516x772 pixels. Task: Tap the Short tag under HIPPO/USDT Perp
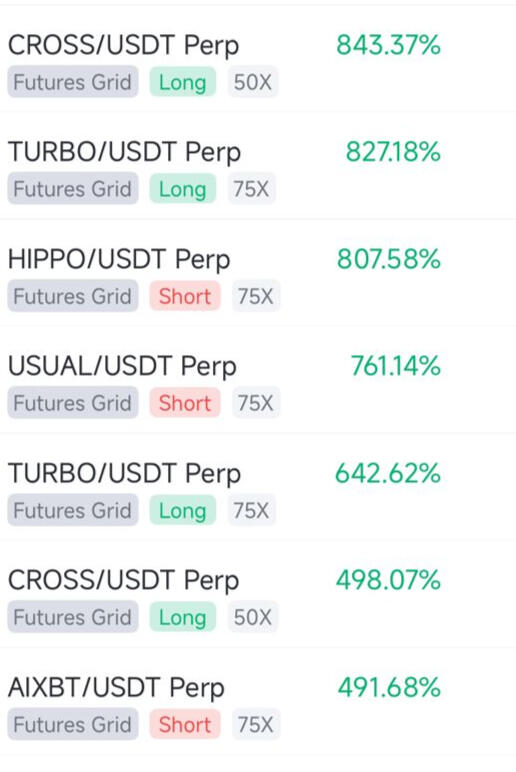[185, 296]
